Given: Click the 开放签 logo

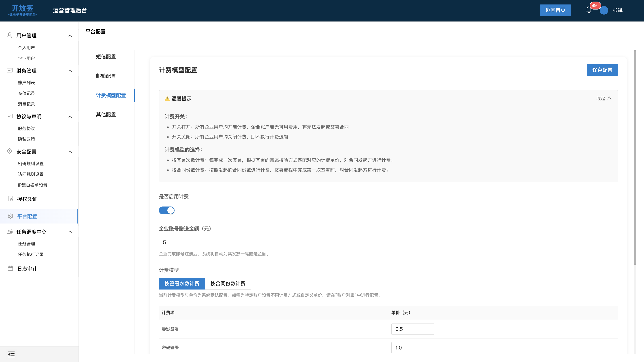Looking at the screenshot, I should (x=22, y=10).
